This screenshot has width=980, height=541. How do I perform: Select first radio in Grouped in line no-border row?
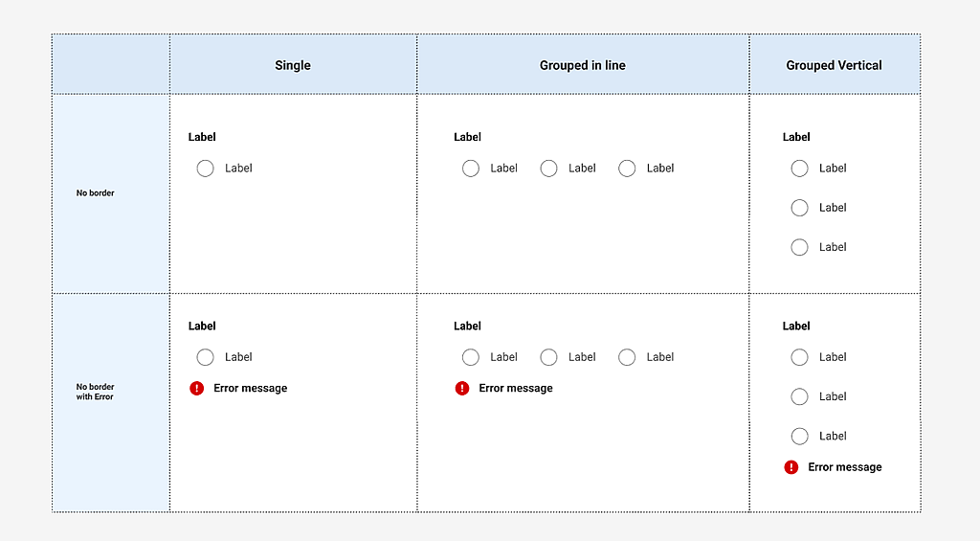point(471,169)
